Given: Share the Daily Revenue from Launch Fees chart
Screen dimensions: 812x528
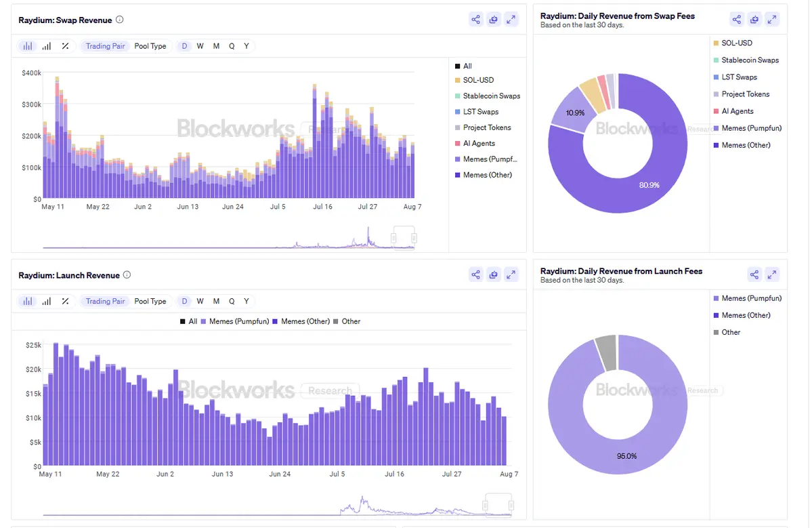Looking at the screenshot, I should click(754, 275).
